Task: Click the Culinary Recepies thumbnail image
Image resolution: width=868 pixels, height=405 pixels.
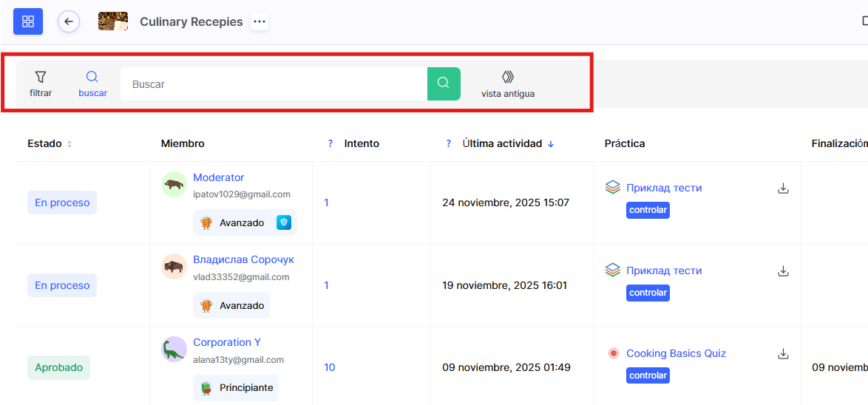Action: tap(113, 21)
